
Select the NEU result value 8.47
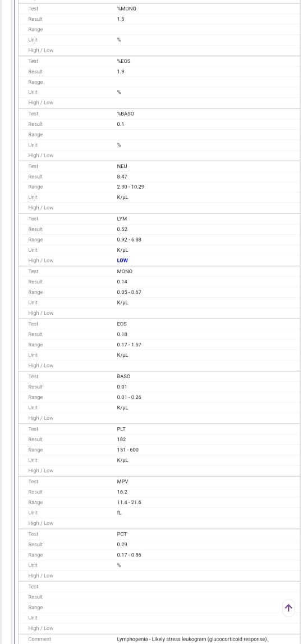(122, 176)
